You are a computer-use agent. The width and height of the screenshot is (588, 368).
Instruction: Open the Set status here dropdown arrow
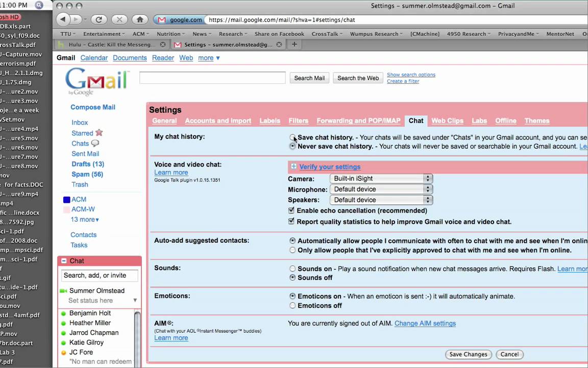(135, 301)
